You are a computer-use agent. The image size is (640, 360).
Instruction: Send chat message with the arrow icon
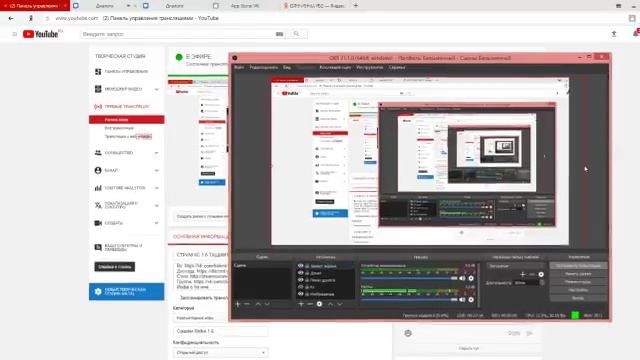coord(530,333)
